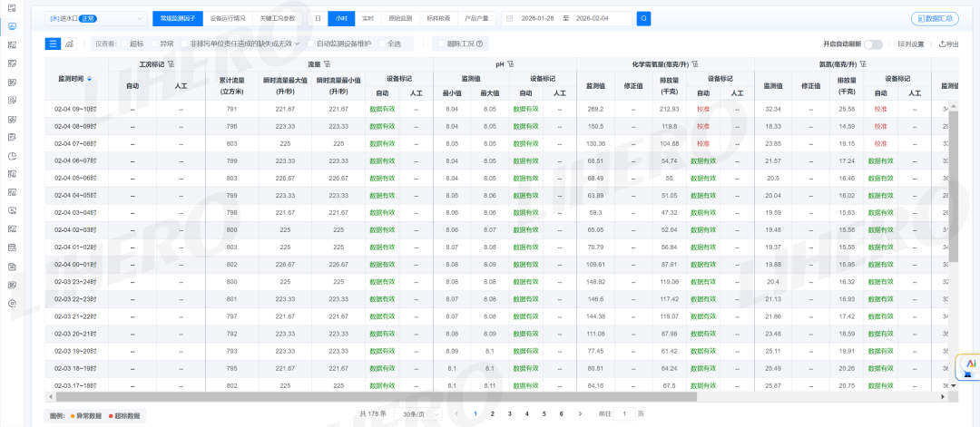Switch to 设备运行情况 tab

(227, 18)
